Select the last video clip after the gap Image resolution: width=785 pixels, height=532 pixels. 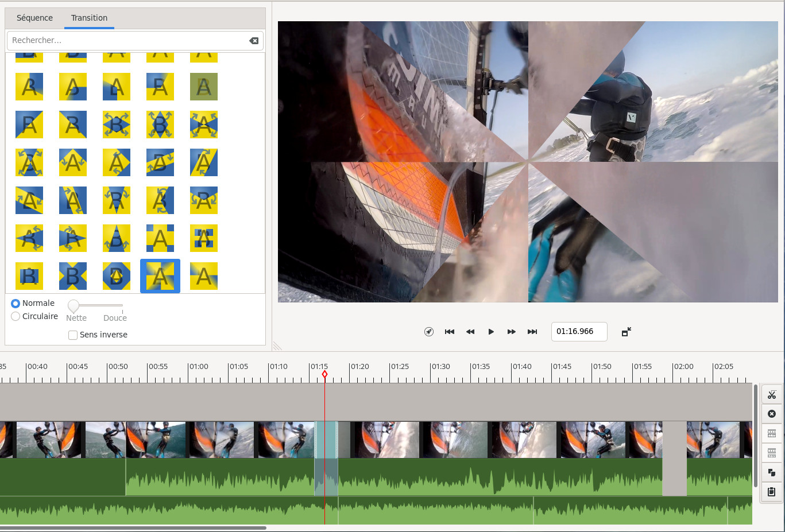719,440
